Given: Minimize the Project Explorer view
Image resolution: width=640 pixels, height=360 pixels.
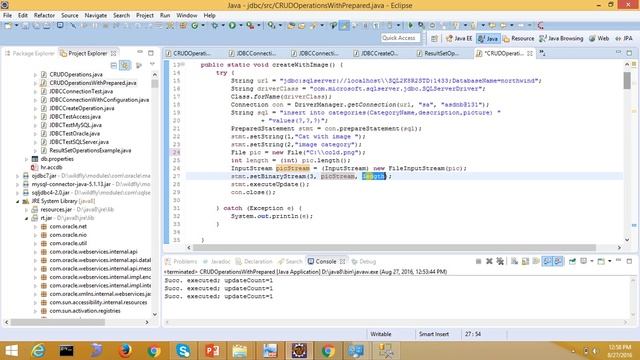Looking at the screenshot, I should point(140,53).
